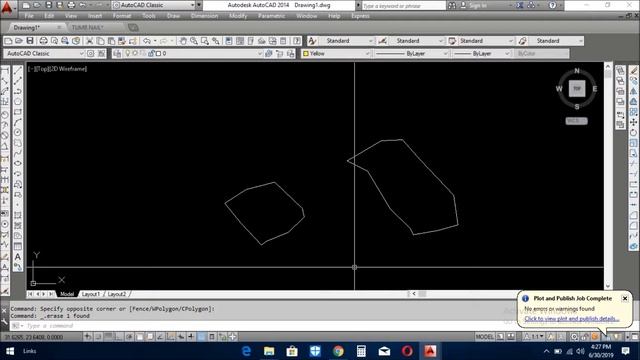
Task: Click the TOP face of ViewCube
Action: click(577, 88)
